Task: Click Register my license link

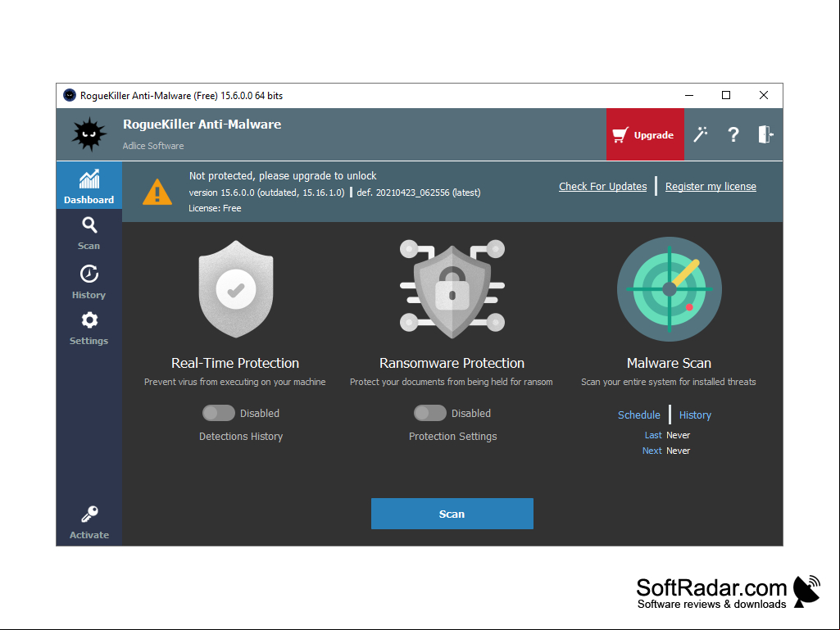Action: click(711, 187)
